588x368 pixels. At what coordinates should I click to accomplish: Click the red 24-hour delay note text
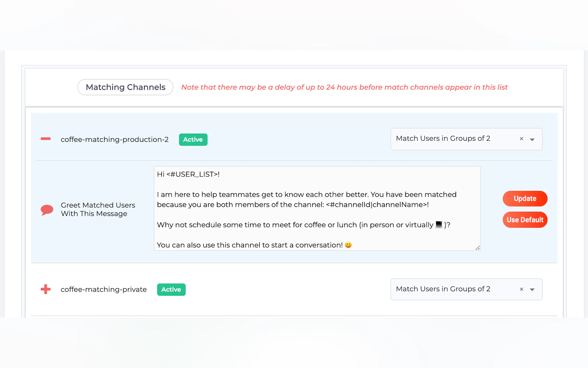click(x=344, y=87)
